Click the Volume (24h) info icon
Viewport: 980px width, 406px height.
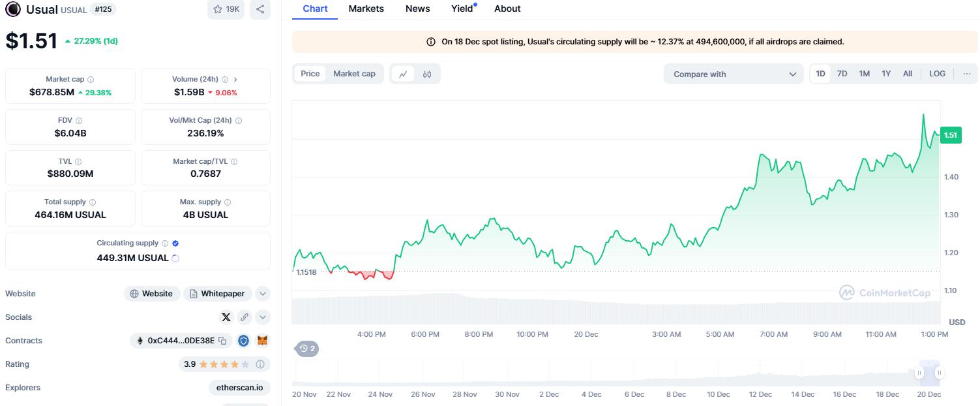click(225, 80)
